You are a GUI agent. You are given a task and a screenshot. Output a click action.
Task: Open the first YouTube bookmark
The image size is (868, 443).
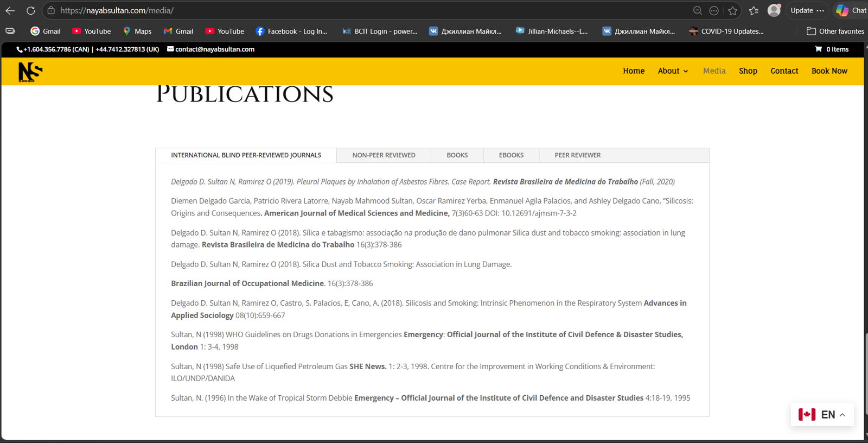[x=91, y=31]
